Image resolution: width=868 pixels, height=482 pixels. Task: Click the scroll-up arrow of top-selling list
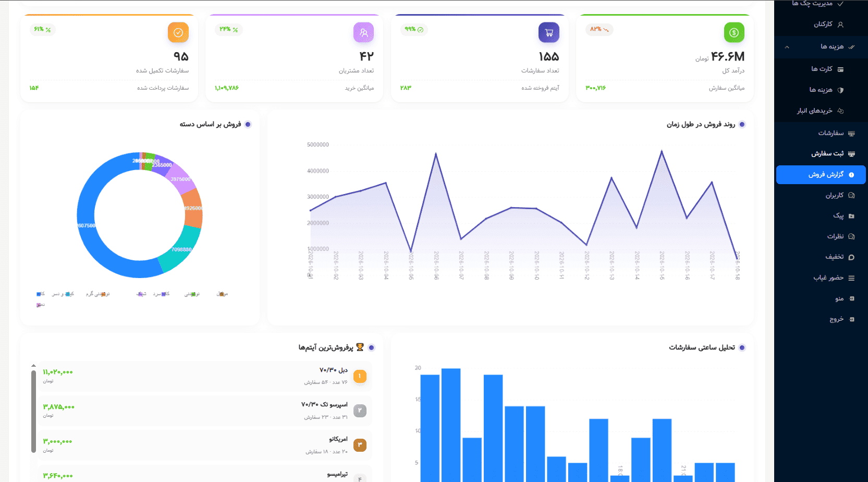click(33, 366)
